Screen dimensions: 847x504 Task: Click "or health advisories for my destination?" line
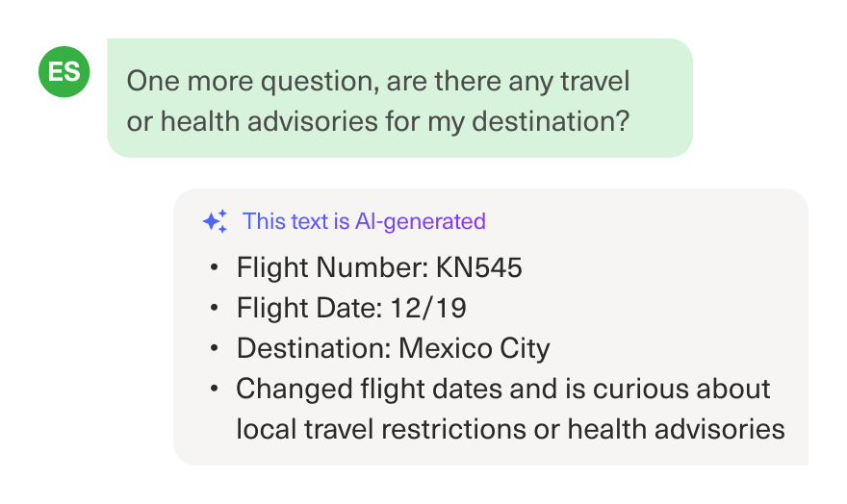click(378, 121)
